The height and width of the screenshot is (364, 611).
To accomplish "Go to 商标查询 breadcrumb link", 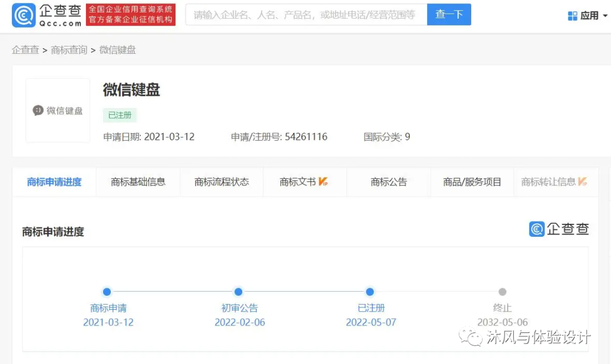I will 69,50.
